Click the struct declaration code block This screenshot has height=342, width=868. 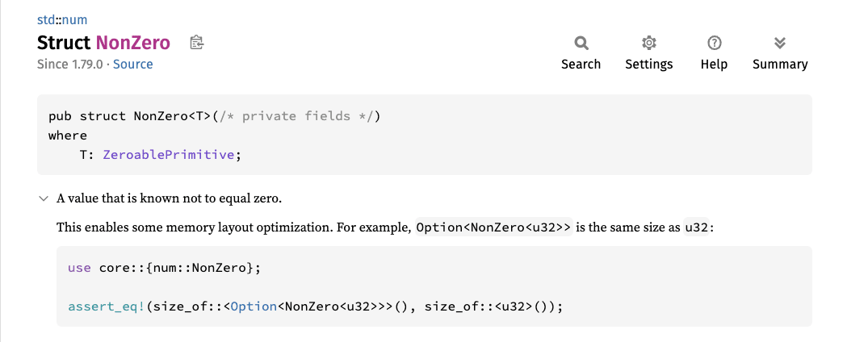pyautogui.click(x=424, y=135)
